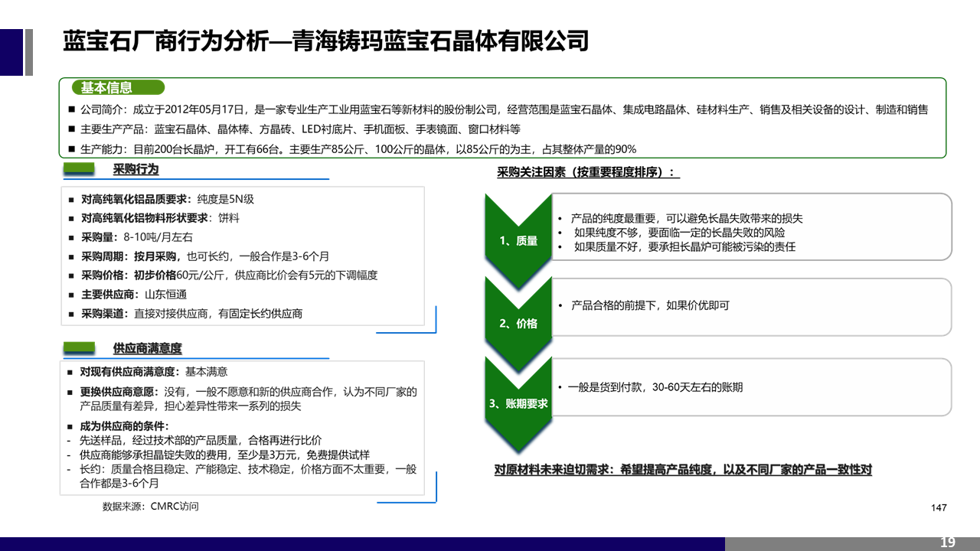The image size is (980, 551).
Task: Click the 更换供应商意愿 paragraph
Action: (243, 399)
